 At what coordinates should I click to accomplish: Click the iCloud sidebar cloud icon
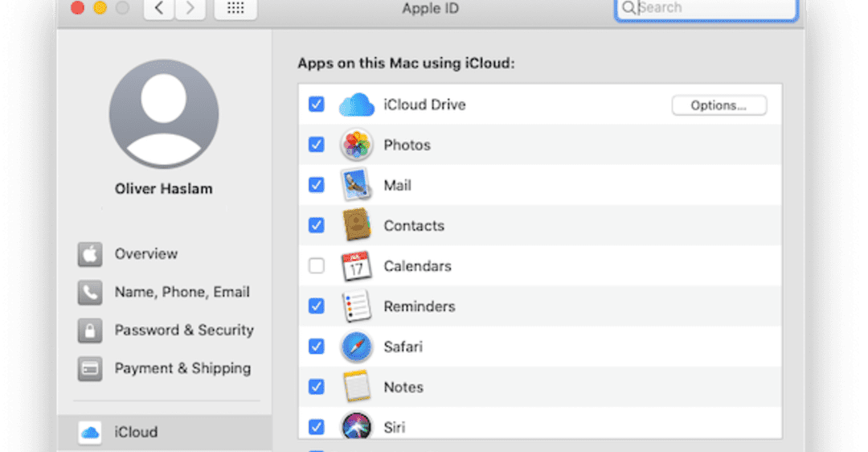tap(90, 433)
